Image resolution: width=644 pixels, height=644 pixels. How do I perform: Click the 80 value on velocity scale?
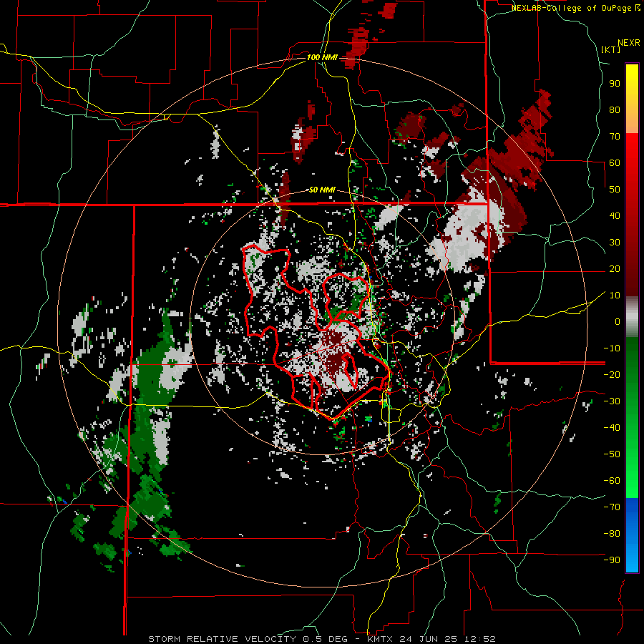tap(615, 109)
